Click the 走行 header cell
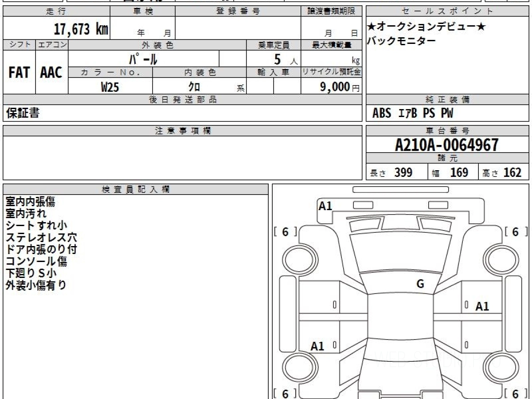Screen dimensions: 532x399 [56, 12]
